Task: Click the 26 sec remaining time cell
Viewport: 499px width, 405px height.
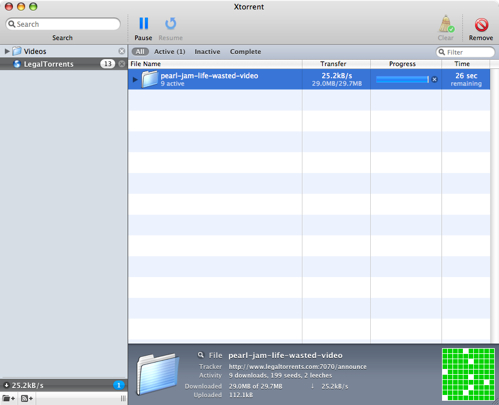Action: click(466, 79)
